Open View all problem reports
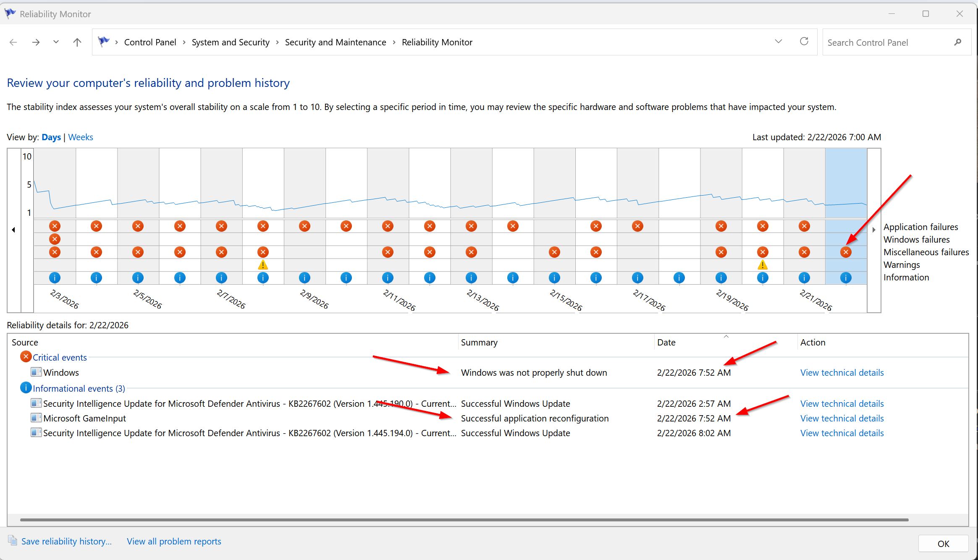This screenshot has width=978, height=560. tap(174, 542)
